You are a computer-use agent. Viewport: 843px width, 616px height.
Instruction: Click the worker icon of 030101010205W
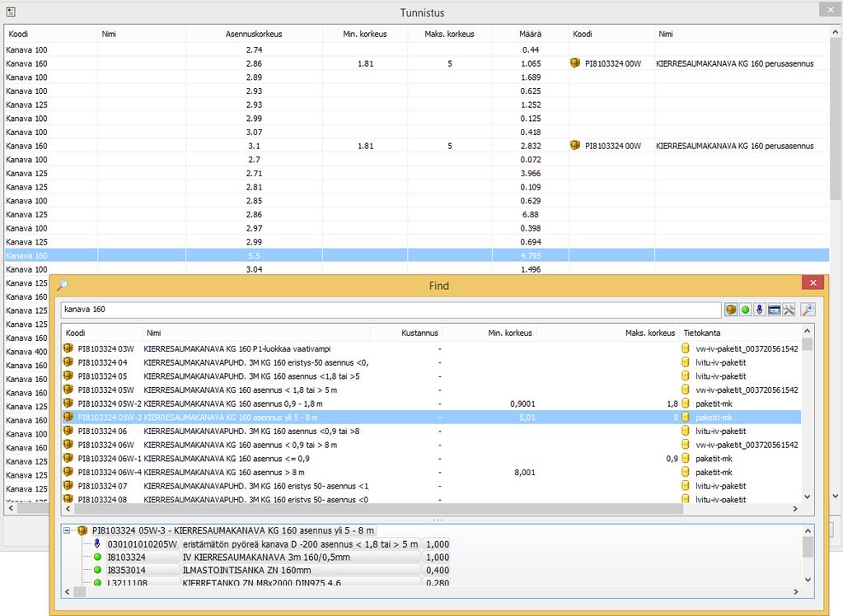coord(97,544)
